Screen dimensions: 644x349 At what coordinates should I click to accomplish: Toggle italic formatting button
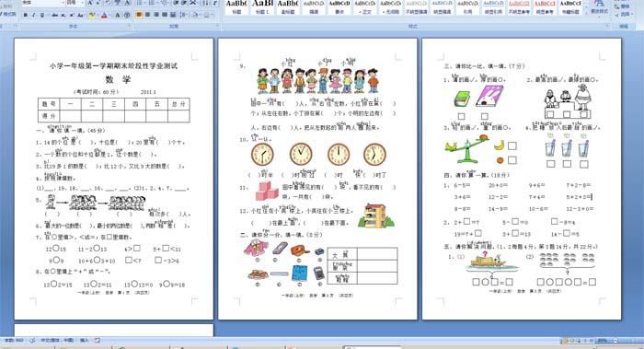[x=34, y=15]
